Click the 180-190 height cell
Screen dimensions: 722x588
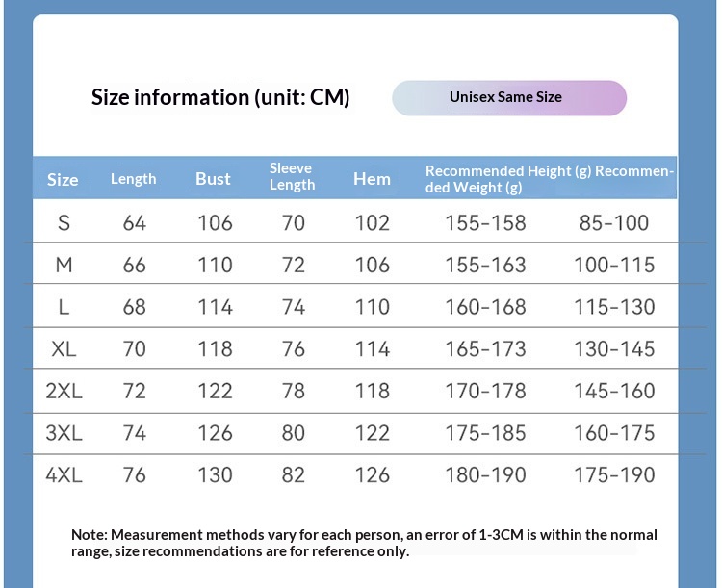point(485,475)
